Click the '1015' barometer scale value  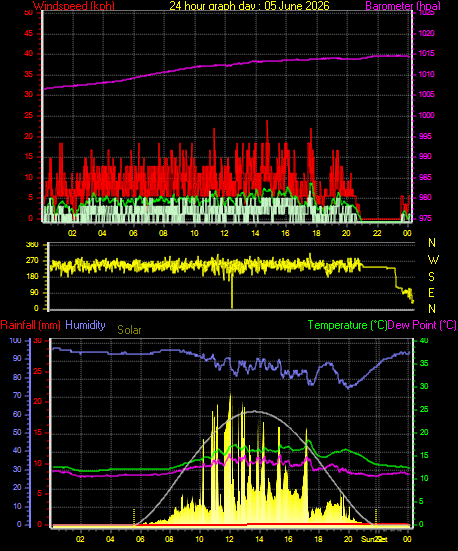point(426,54)
